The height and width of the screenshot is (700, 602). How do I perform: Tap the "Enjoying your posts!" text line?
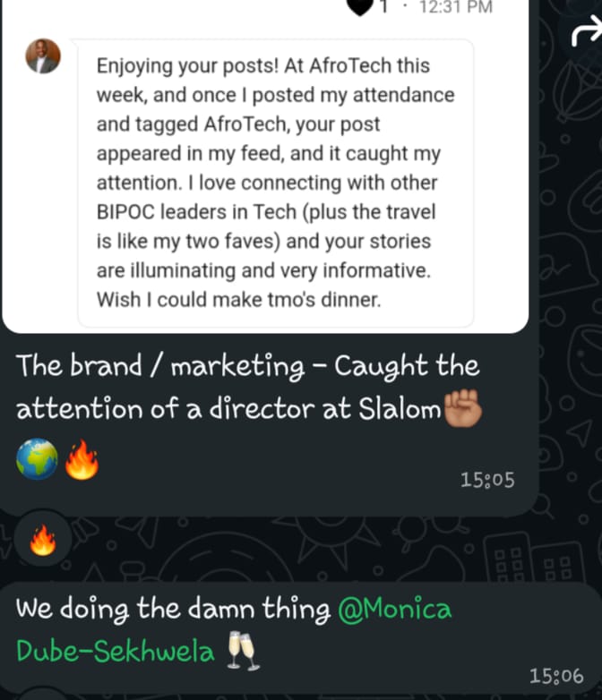point(262,65)
